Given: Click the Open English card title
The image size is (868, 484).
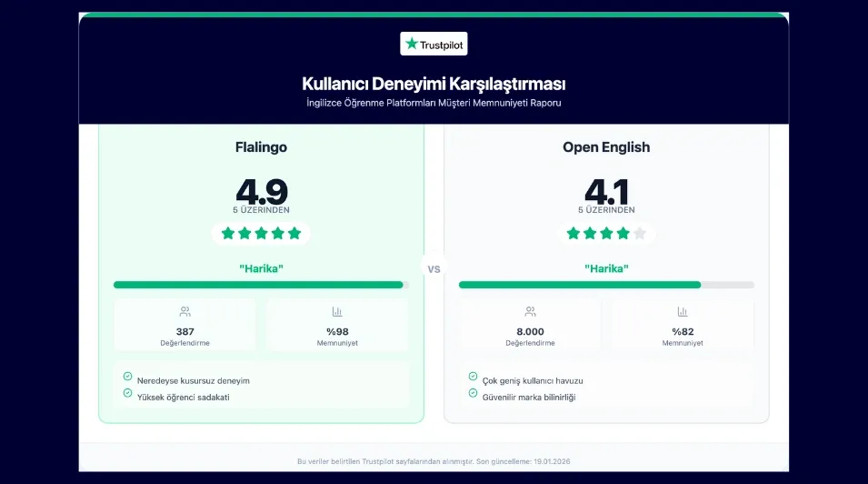Looking at the screenshot, I should pyautogui.click(x=607, y=146).
